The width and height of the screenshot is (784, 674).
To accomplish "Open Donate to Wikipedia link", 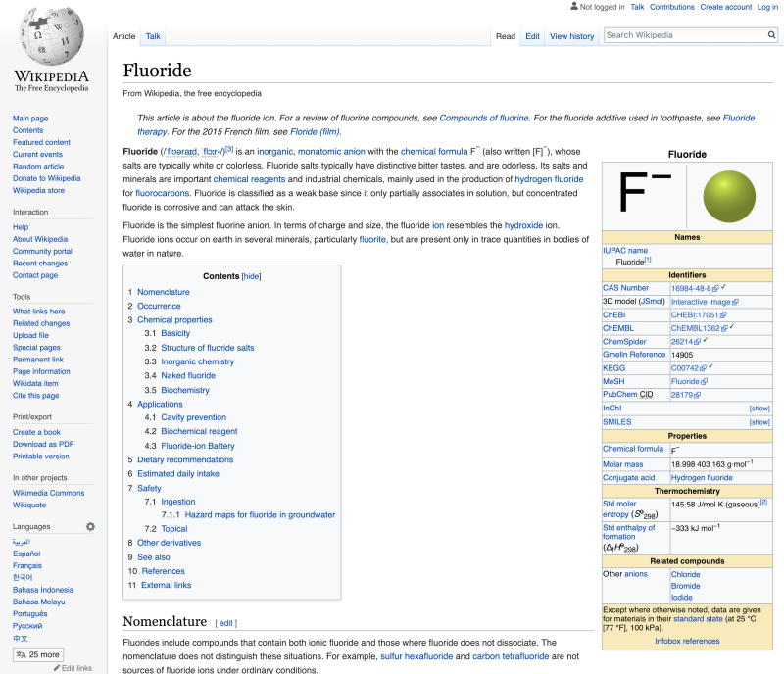I will [x=46, y=178].
